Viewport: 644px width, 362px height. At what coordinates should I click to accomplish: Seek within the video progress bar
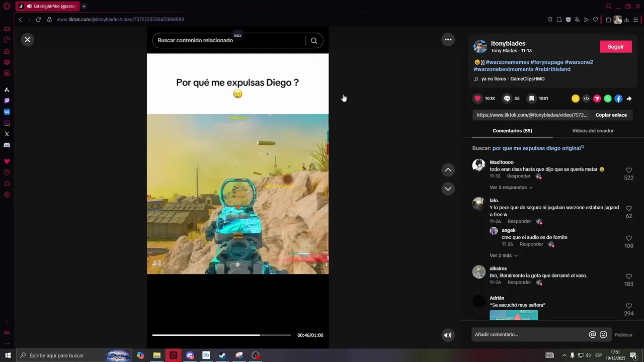[221, 335]
